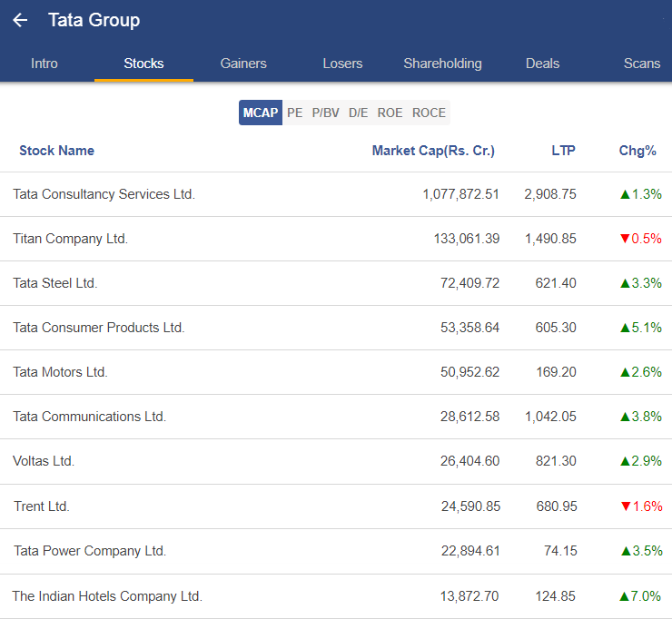Click market cap value 26,404.60
The image size is (672, 619).
pos(469,461)
